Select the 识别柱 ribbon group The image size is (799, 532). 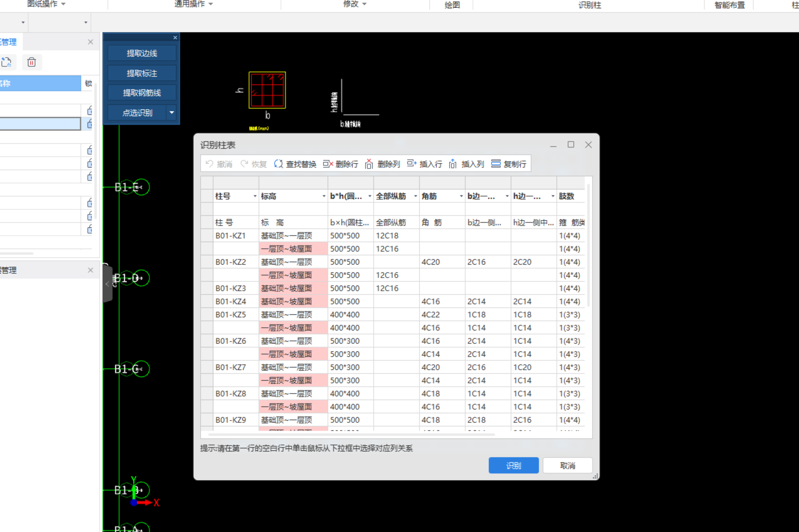tap(590, 5)
